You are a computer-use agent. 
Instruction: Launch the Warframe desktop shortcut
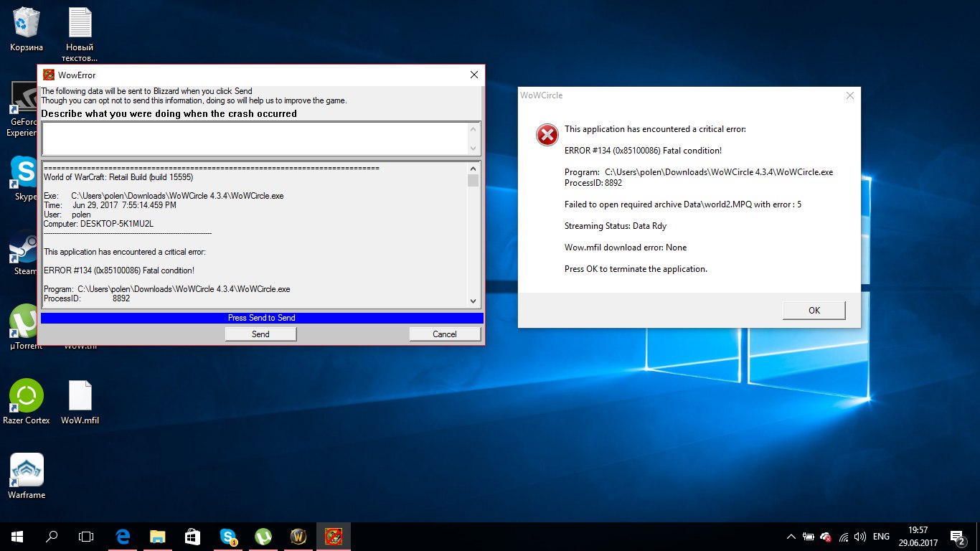[x=27, y=474]
